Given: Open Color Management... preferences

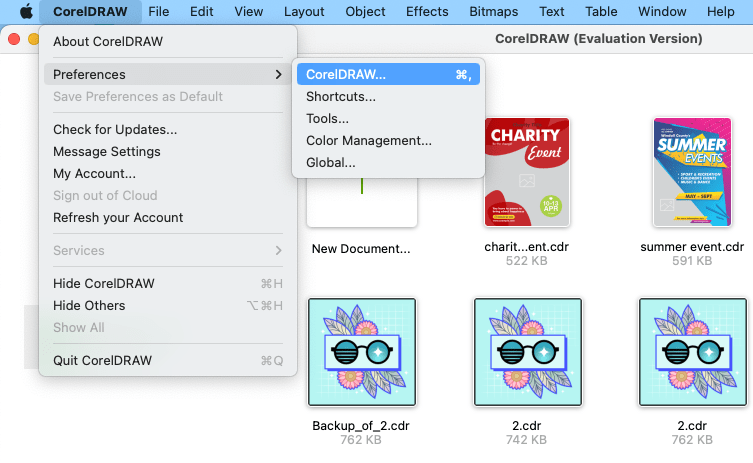Looking at the screenshot, I should click(388, 141).
